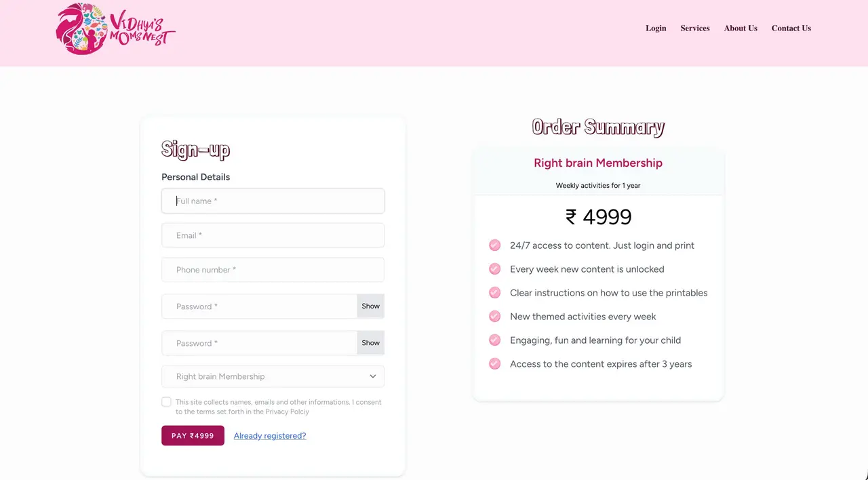Viewport: 868px width, 480px height.
Task: Click the Vidhya's Moms Nest logo
Action: [115, 28]
